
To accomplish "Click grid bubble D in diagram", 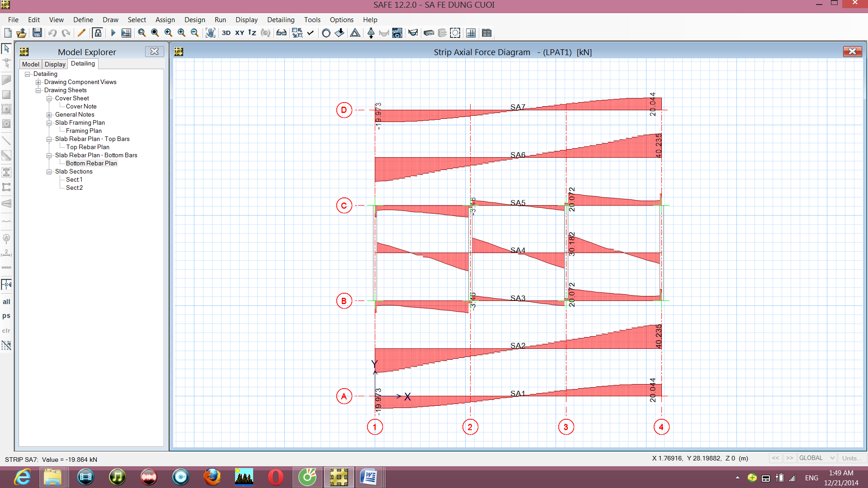I will pyautogui.click(x=344, y=110).
